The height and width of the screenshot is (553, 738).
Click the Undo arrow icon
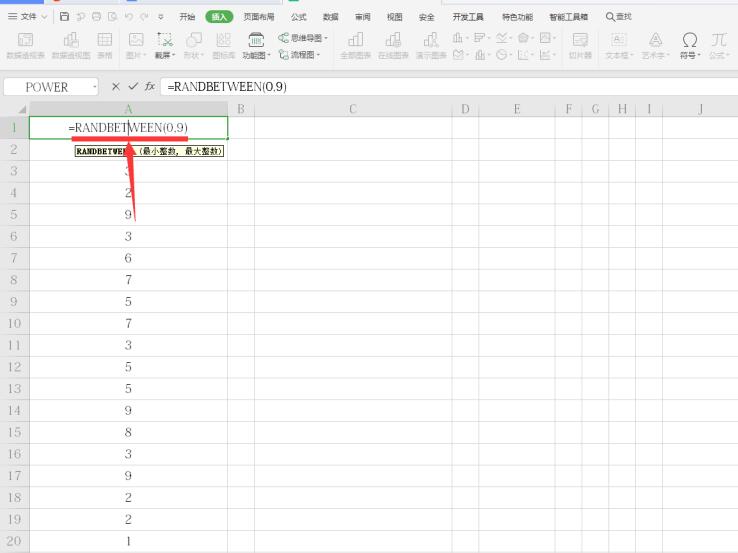tap(128, 17)
